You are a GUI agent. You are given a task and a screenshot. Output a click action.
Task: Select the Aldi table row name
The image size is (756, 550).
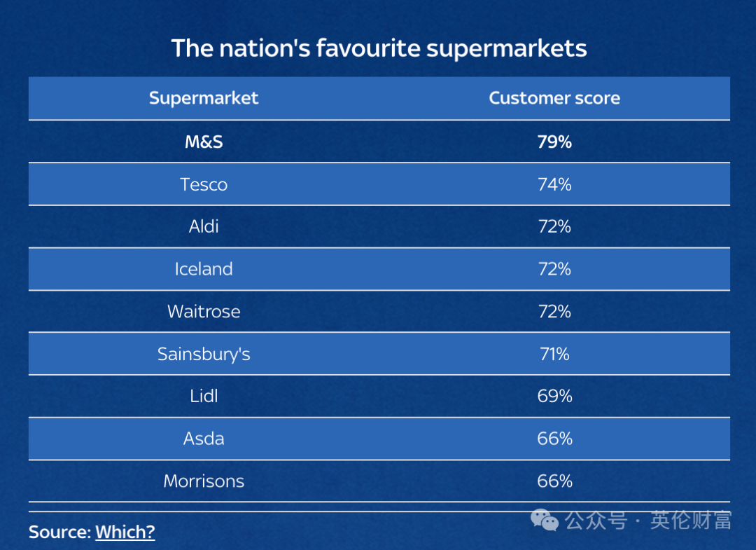point(204,226)
